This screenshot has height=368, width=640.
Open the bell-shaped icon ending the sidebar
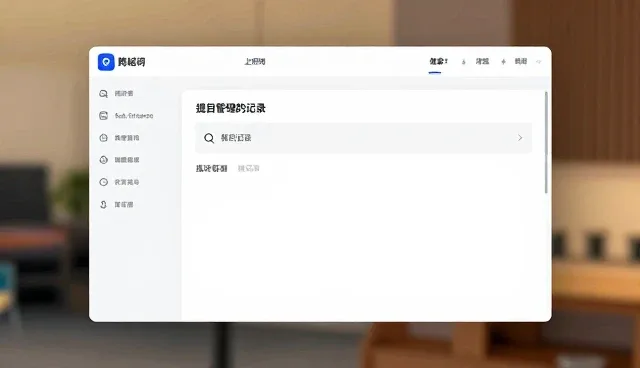click(x=104, y=204)
